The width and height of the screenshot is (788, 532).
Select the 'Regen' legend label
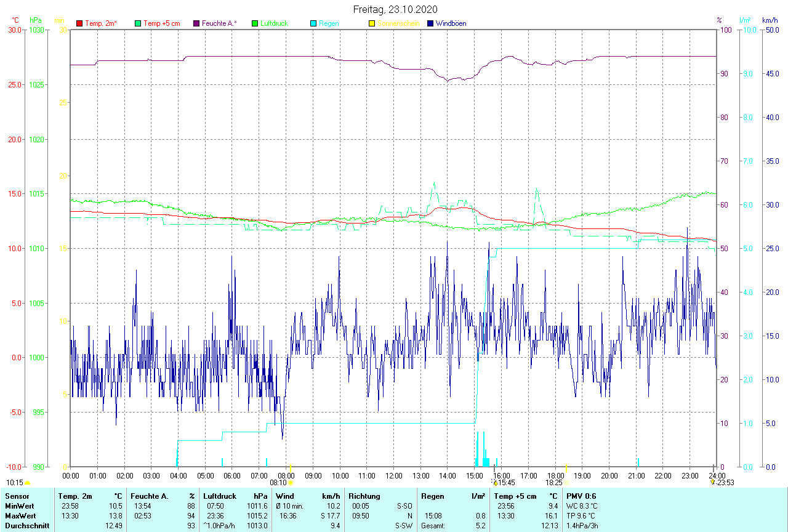[329, 23]
